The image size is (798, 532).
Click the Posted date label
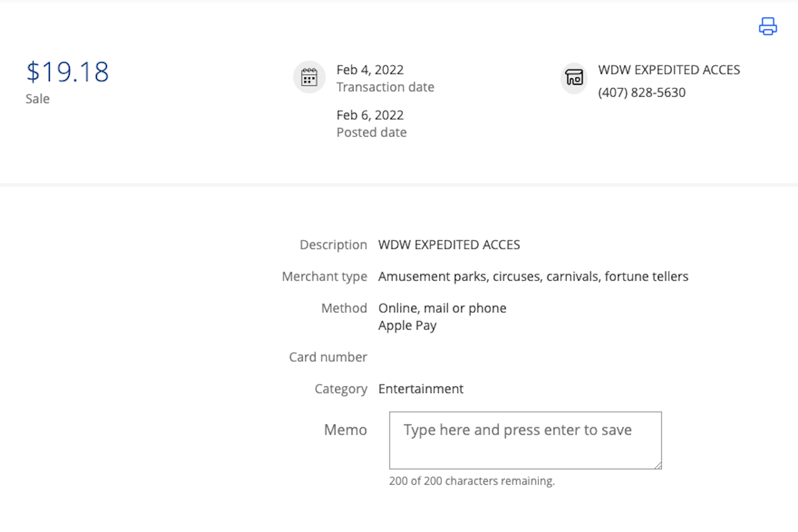(x=371, y=133)
